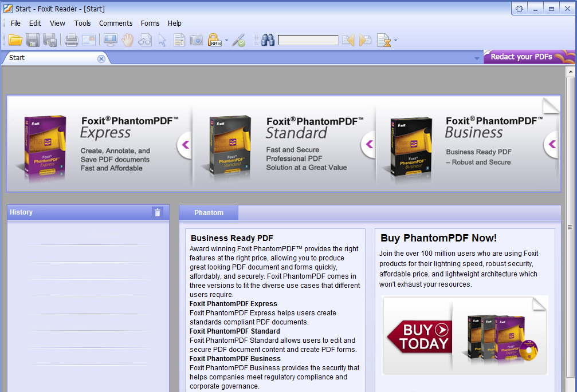This screenshot has width=577, height=392.
Task: Click the document with glasses Read icon
Action: [x=145, y=40]
